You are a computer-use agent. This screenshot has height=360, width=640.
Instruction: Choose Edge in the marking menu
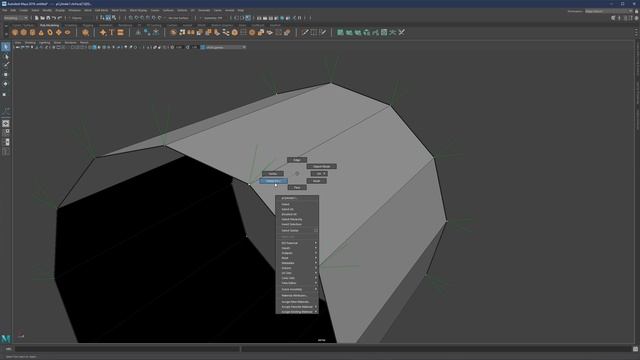[297, 160]
